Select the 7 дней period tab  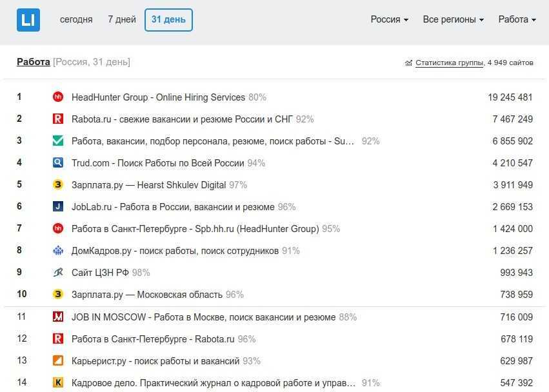(122, 19)
